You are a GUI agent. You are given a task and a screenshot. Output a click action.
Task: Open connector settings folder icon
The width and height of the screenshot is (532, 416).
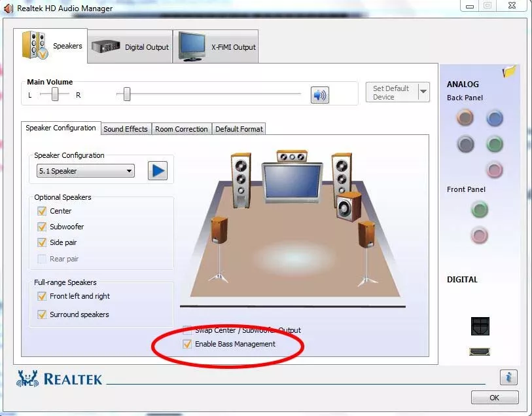click(x=509, y=71)
